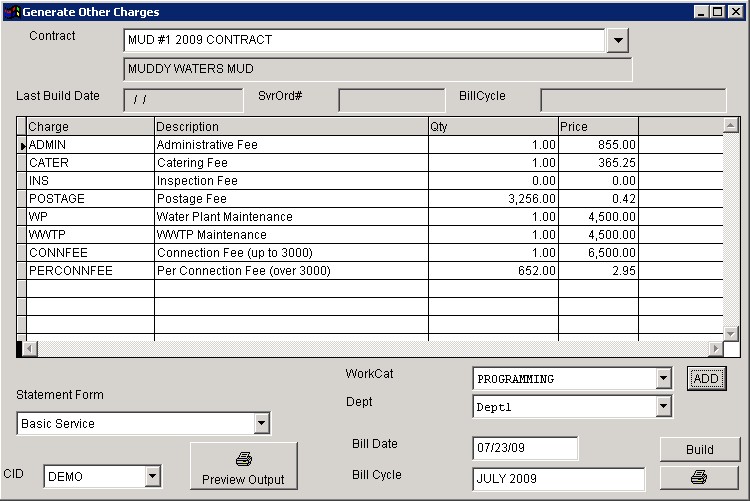Open the Contract dropdown arrow
Viewport: 750px width, 501px height.
pos(618,40)
